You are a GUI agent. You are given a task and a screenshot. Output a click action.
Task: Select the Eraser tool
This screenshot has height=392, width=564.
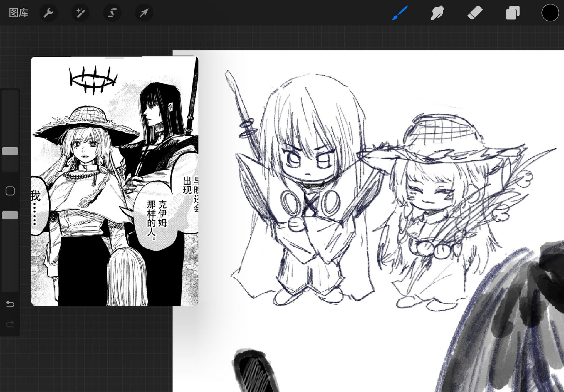pos(475,13)
